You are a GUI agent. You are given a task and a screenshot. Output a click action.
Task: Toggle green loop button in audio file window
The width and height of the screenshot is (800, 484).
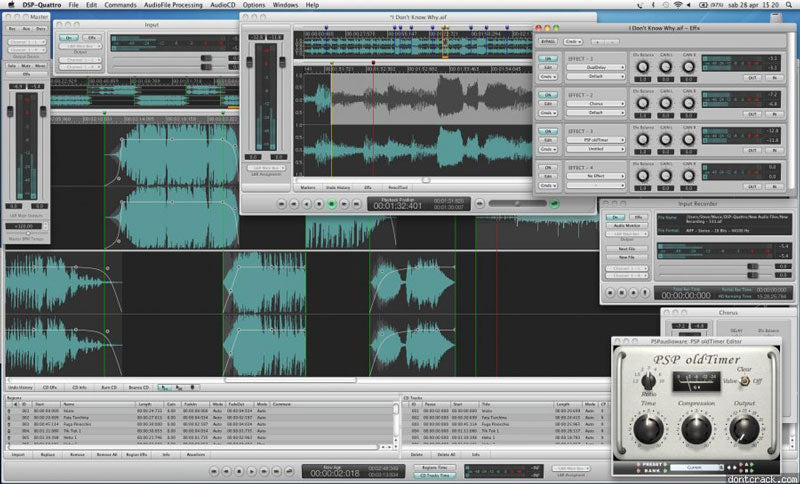pos(554,204)
